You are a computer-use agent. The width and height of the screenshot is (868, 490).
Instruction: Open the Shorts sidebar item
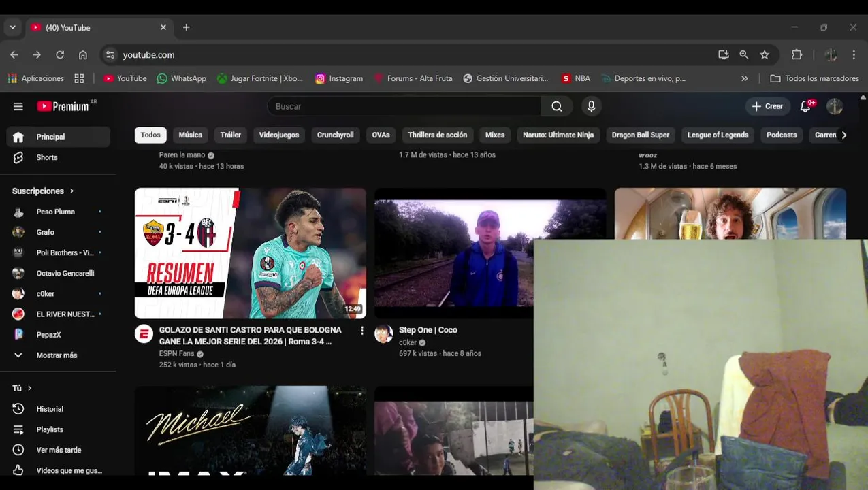59,157
